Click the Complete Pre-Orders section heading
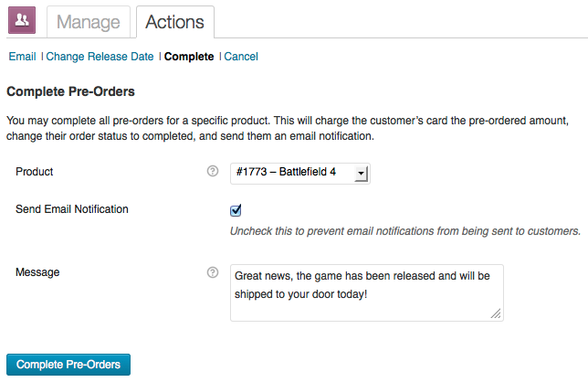The image size is (588, 382). (70, 91)
